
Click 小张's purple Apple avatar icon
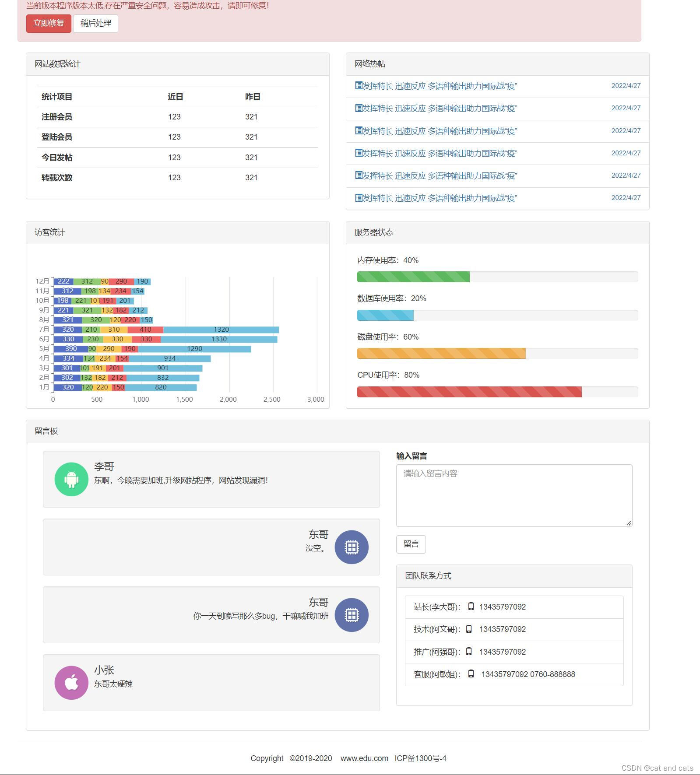(x=71, y=683)
